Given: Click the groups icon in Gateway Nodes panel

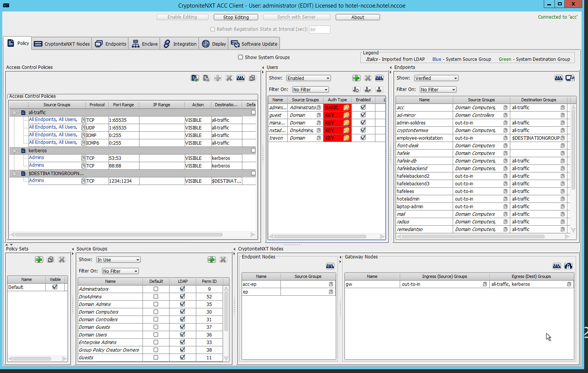Looking at the screenshot, I should click(x=557, y=266).
